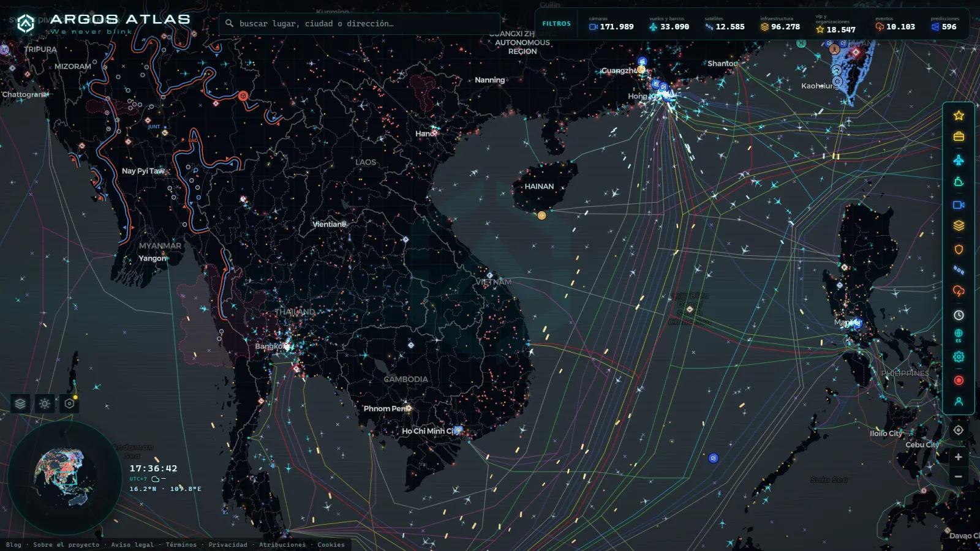Select the shield icon in right sidebar
Image resolution: width=980 pixels, height=551 pixels.
[959, 249]
